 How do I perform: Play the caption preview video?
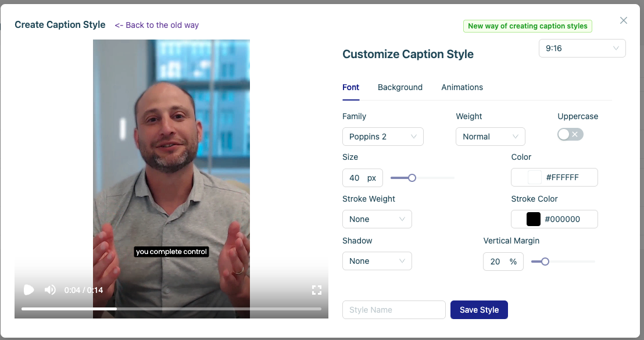pyautogui.click(x=28, y=290)
